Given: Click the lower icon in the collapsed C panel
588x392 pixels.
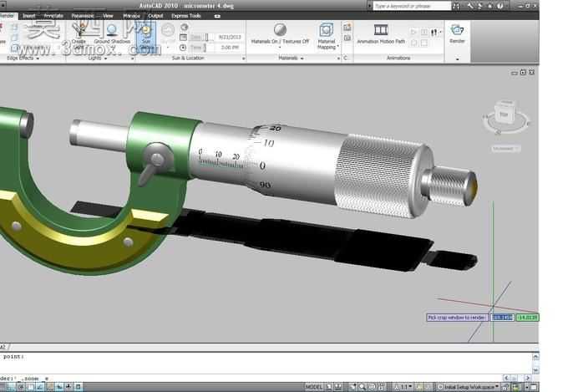Looking at the screenshot, I should pyautogui.click(x=347, y=38).
